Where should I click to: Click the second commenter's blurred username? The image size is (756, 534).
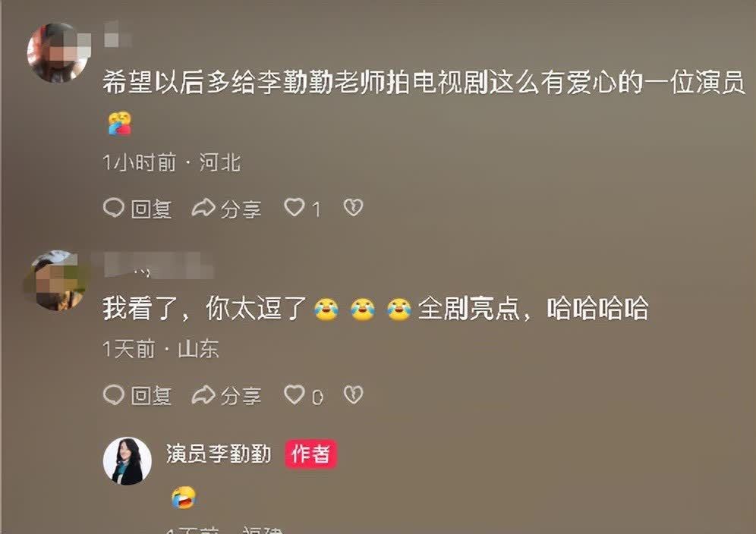point(158,265)
